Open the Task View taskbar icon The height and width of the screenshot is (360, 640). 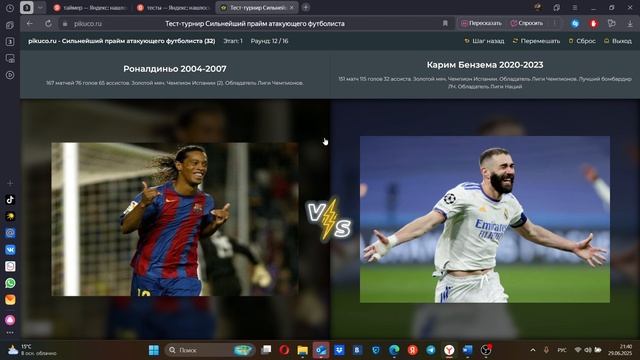(x=266, y=350)
